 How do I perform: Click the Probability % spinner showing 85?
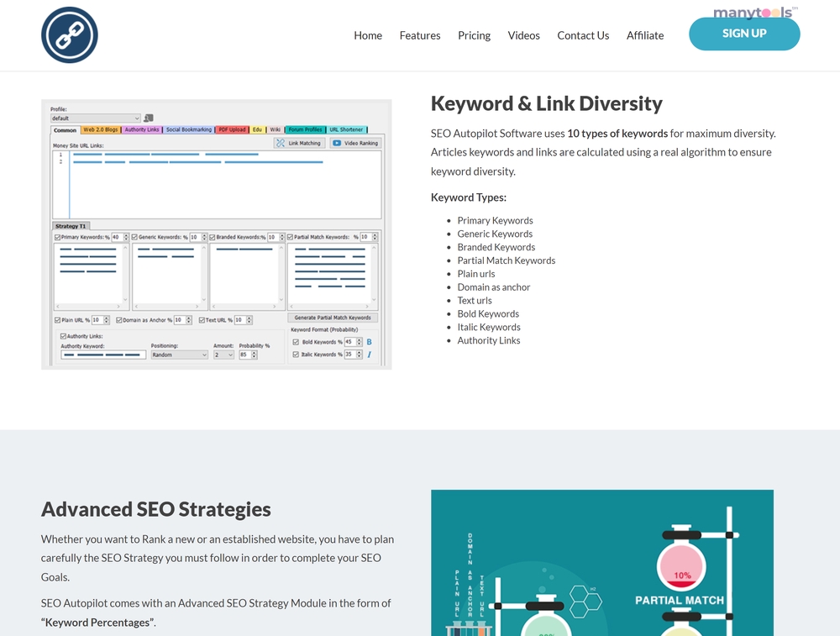(248, 355)
